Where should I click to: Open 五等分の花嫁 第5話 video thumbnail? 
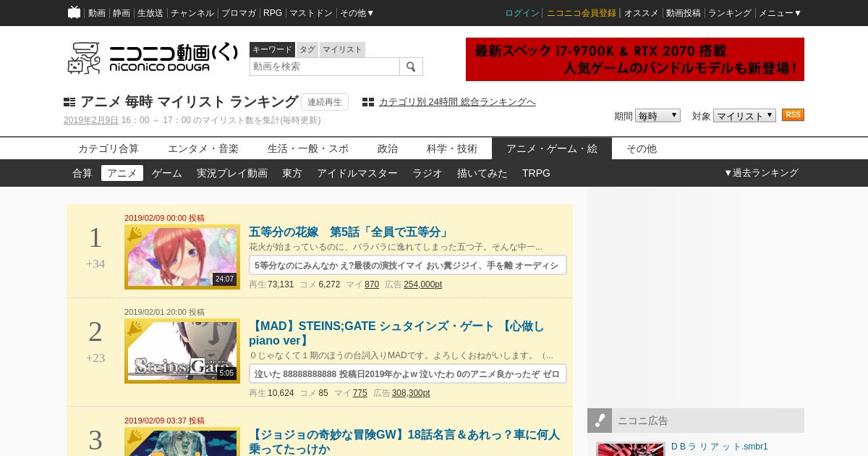click(182, 257)
